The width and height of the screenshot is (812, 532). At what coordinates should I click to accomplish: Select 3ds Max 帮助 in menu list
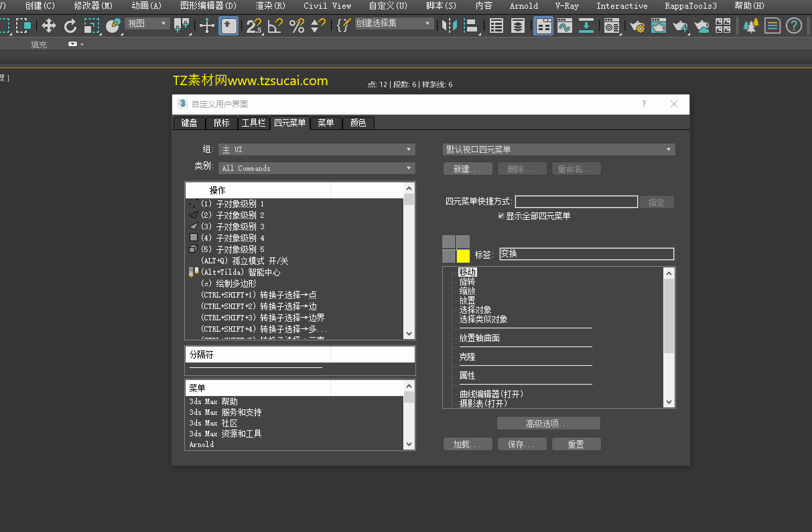(213, 401)
